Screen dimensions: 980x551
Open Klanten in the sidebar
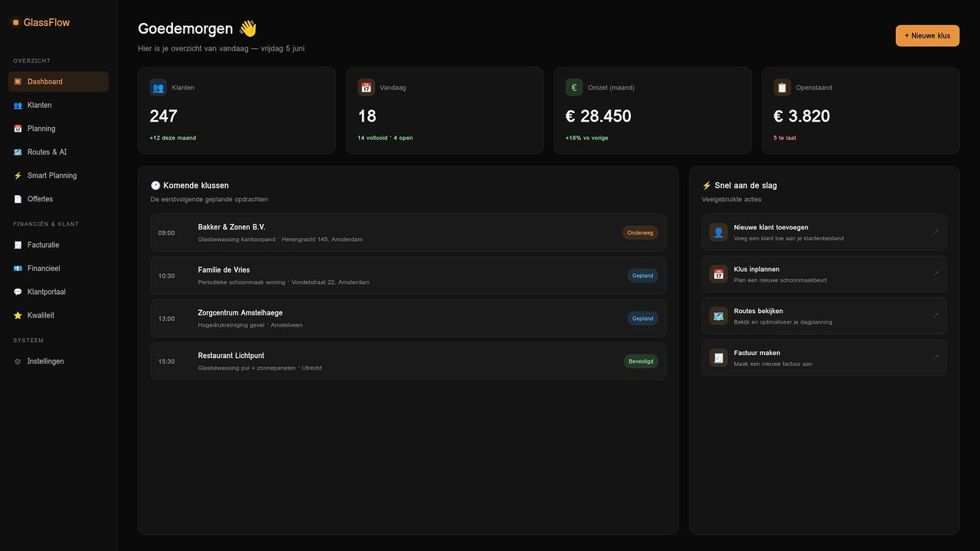58,105
